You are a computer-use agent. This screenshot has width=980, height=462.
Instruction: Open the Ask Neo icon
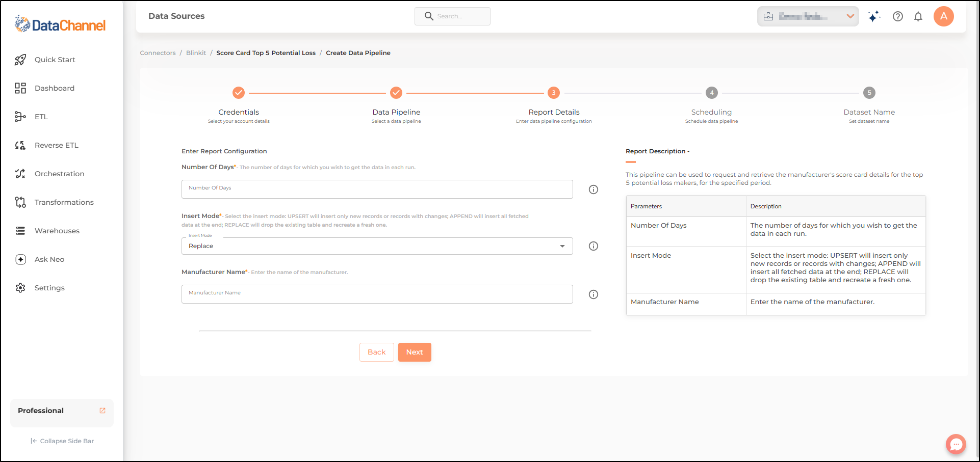[x=20, y=259]
